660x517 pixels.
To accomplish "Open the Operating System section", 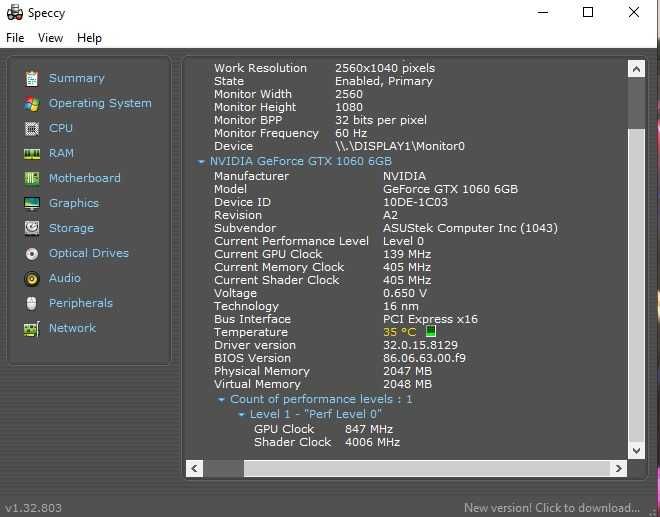I will click(100, 104).
